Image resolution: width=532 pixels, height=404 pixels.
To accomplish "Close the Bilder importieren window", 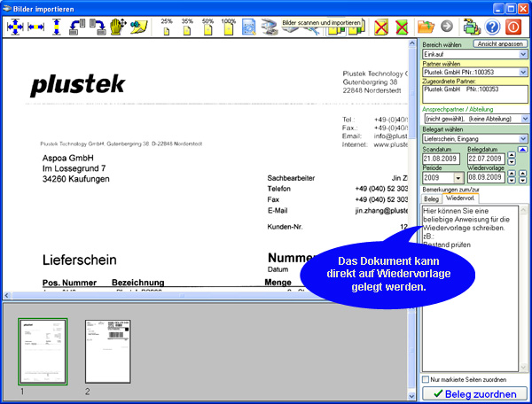I will point(523,9).
